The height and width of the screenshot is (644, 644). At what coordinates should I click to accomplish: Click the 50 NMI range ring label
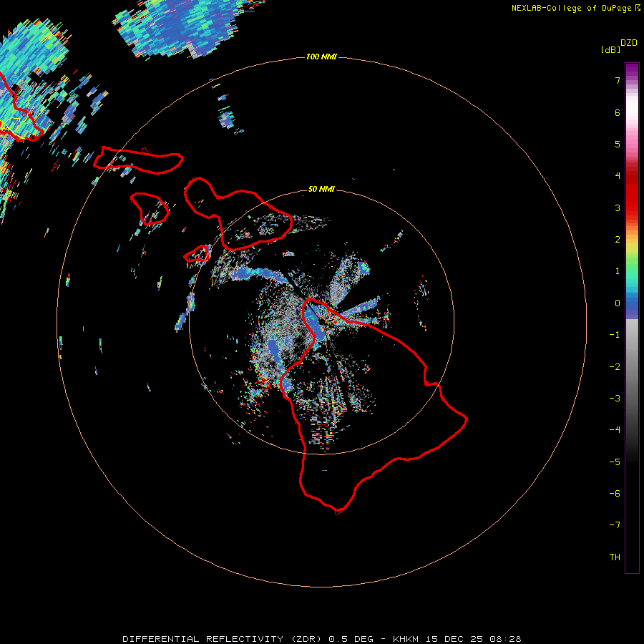click(x=321, y=189)
